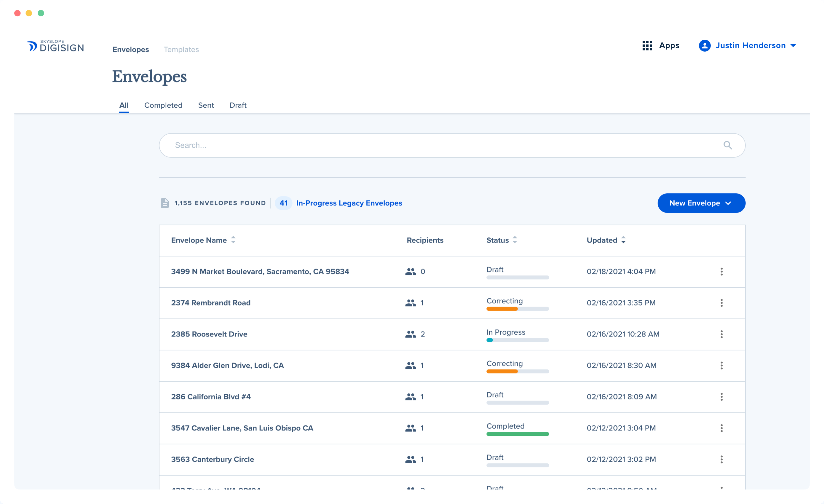824x504 pixels.
Task: Click the recipients icon for 286 California Blvd #4
Action: pos(411,397)
